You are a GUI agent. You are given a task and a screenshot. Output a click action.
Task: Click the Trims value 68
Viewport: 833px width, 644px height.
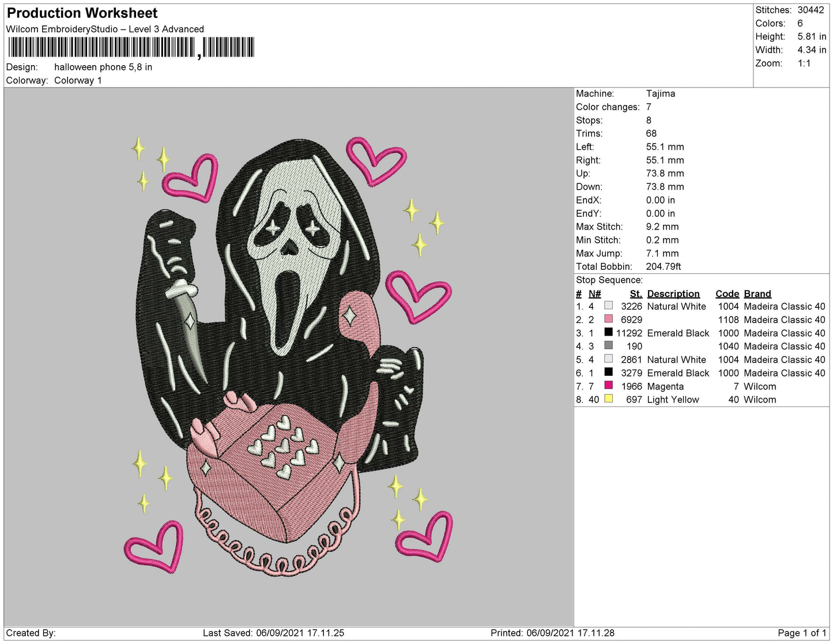[x=651, y=133]
